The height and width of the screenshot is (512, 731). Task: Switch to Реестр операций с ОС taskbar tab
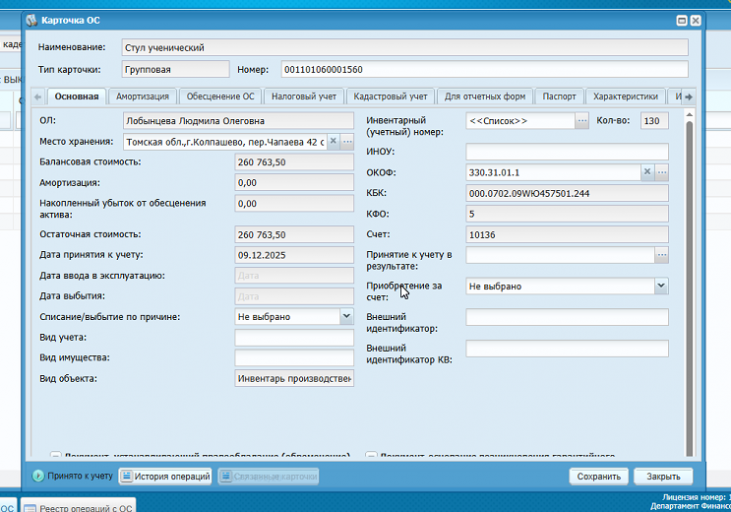(78, 507)
